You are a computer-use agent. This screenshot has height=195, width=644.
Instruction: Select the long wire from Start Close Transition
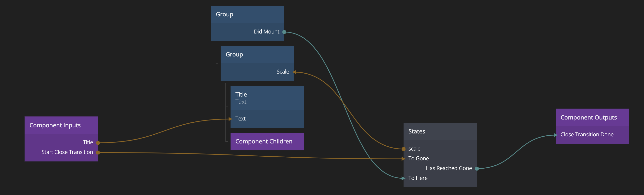pyautogui.click(x=250, y=156)
